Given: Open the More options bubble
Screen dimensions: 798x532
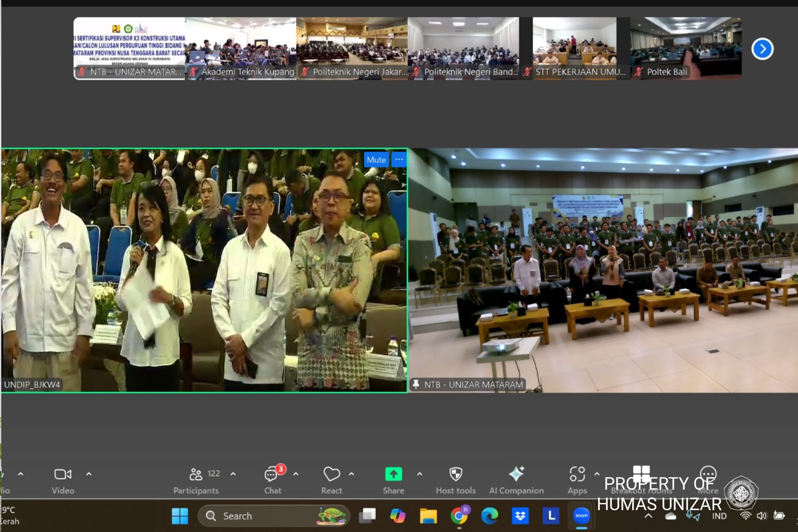Looking at the screenshot, I should [x=708, y=480].
